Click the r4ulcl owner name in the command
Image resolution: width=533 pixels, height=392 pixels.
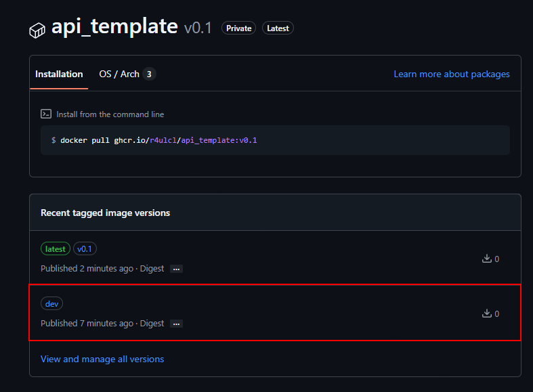click(x=163, y=140)
